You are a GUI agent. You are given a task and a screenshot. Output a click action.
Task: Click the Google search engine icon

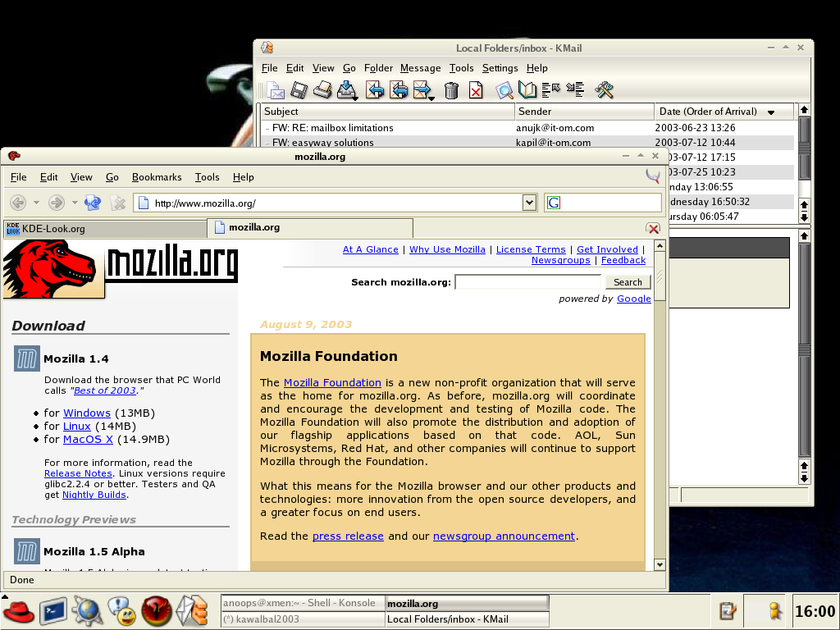pos(554,203)
